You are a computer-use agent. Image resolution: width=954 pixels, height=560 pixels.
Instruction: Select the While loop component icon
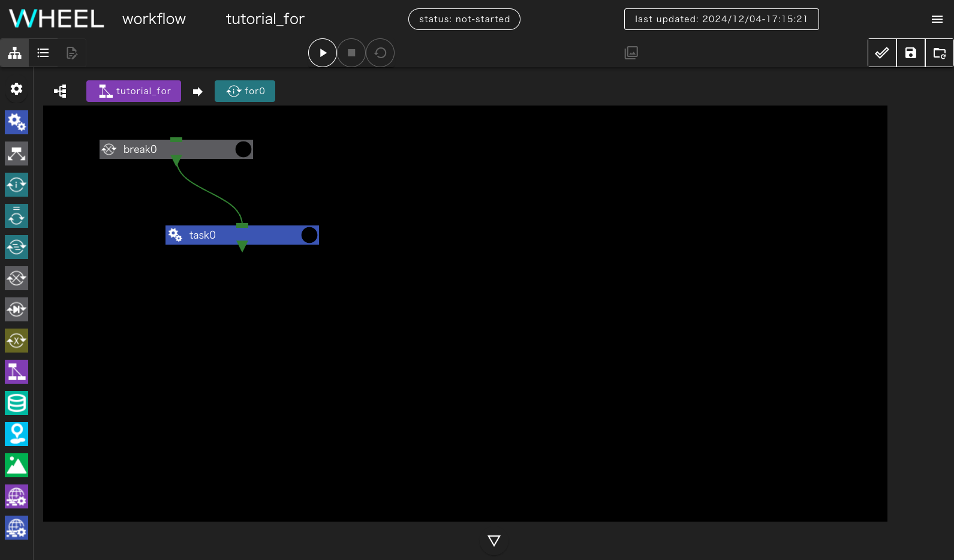(x=16, y=216)
